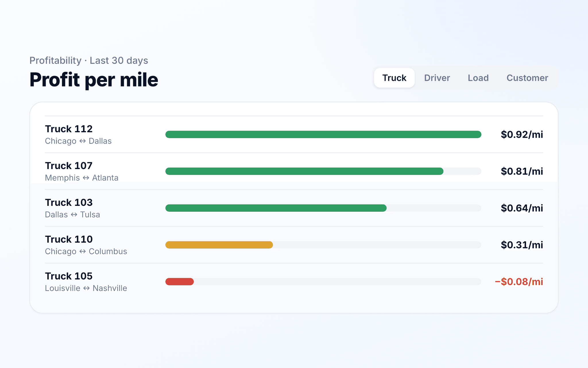Screen dimensions: 588x368
Task: Click the $0.64/mi value
Action: [522, 208]
